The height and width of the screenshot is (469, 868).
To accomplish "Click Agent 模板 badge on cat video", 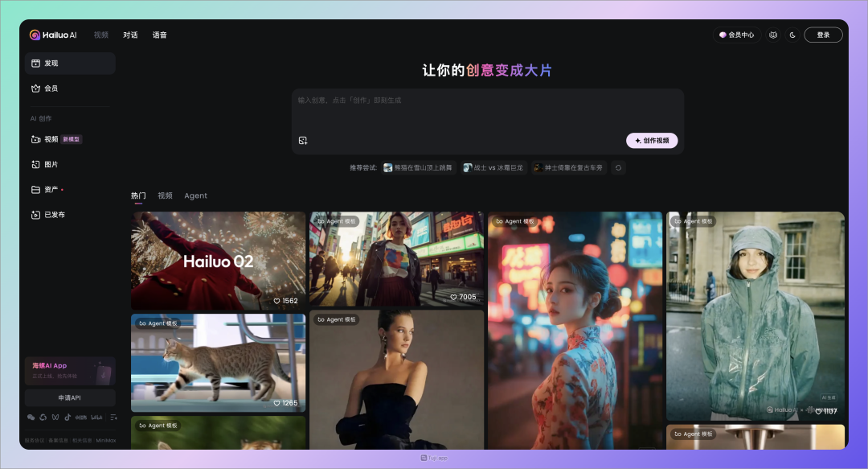I will (158, 323).
